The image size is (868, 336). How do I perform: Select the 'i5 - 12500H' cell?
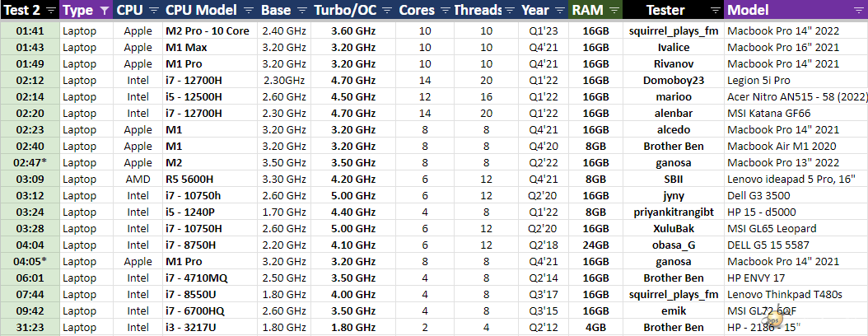click(210, 97)
